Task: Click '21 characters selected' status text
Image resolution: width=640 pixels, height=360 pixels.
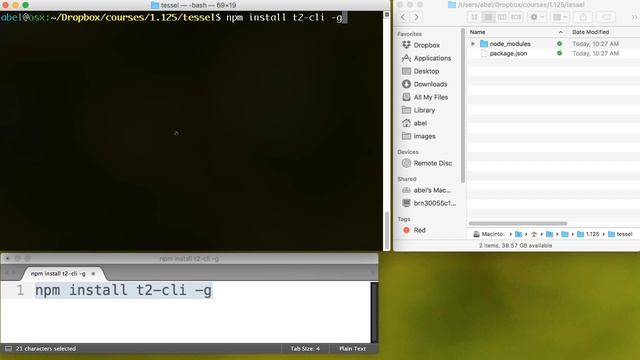Action: [x=46, y=349]
